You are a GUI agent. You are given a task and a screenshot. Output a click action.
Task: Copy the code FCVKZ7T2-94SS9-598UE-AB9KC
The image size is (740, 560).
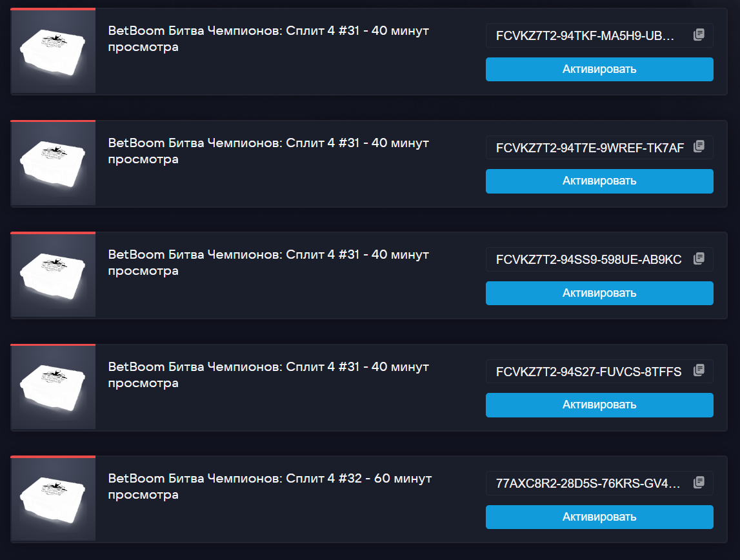pos(699,258)
